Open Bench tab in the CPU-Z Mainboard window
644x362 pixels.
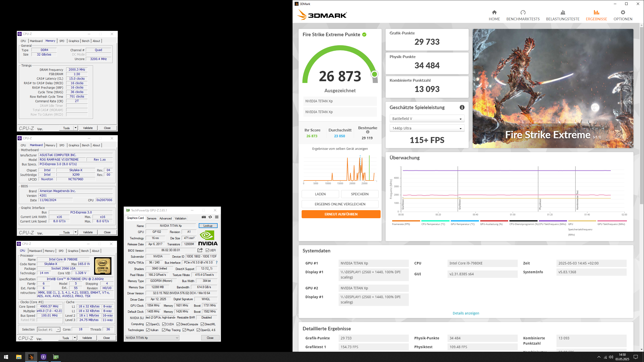click(x=86, y=145)
